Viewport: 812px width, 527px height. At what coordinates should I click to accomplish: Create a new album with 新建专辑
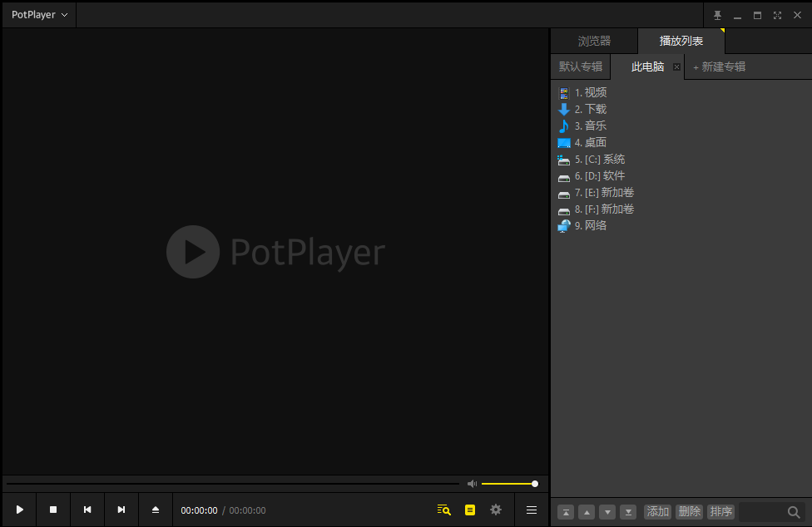719,66
